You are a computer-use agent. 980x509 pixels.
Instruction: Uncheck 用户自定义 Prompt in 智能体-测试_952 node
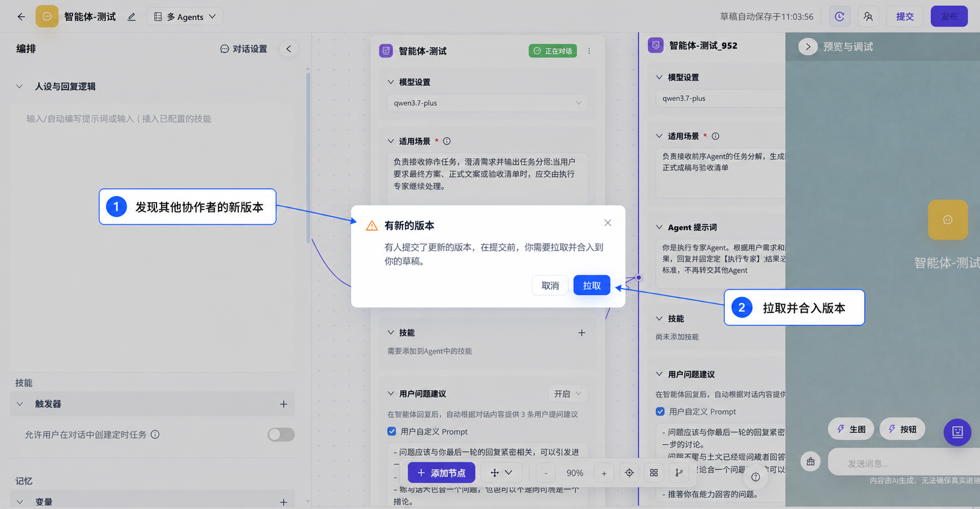pyautogui.click(x=660, y=412)
